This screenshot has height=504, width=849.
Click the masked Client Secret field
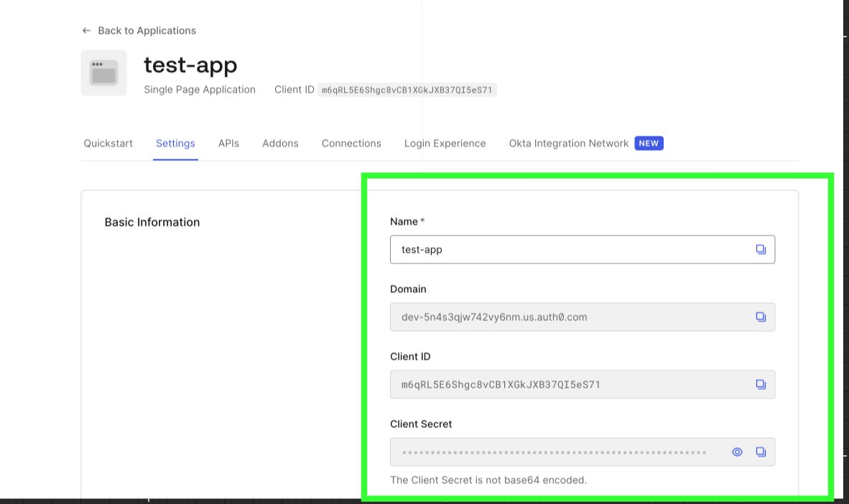[583, 452]
